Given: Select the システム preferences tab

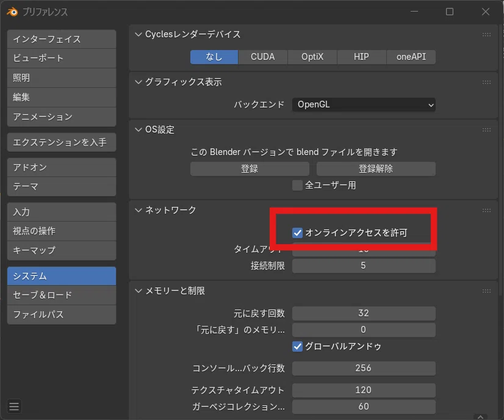Looking at the screenshot, I should (62, 276).
